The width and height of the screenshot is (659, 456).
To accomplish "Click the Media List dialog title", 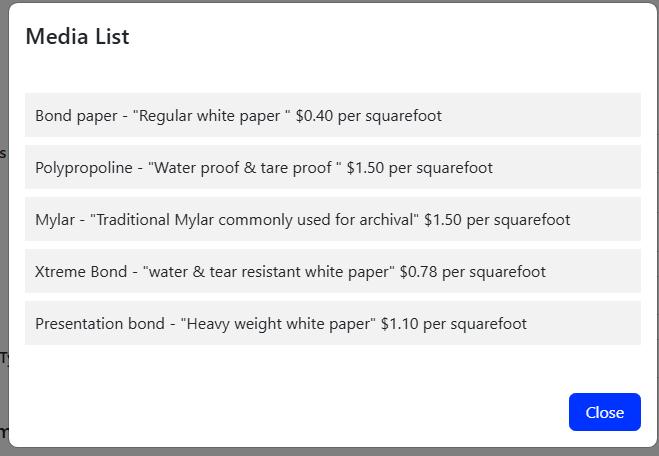I will click(x=77, y=37).
